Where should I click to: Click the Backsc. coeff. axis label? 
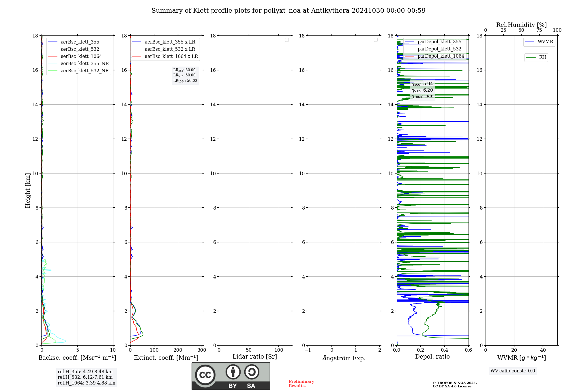pos(77,358)
